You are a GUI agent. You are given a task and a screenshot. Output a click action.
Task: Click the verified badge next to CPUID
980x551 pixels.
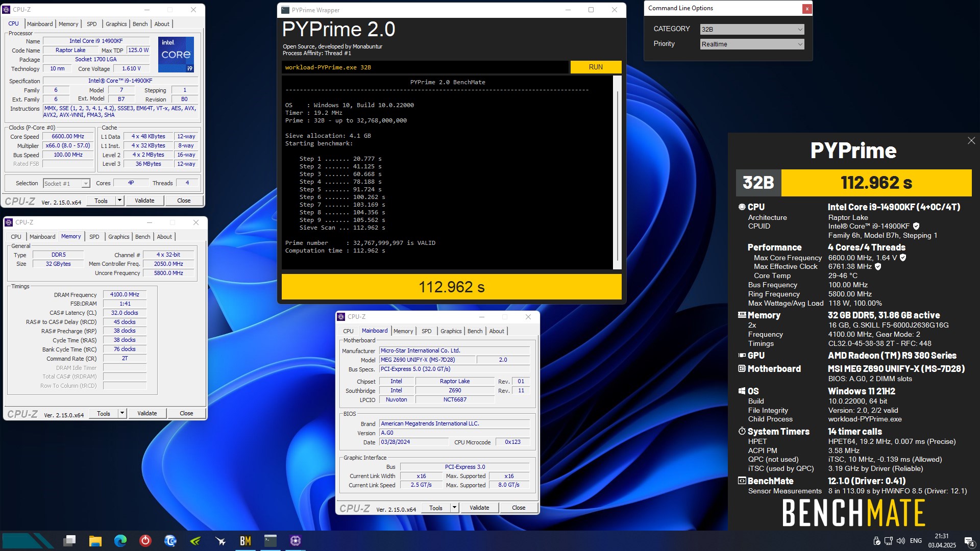916,226
